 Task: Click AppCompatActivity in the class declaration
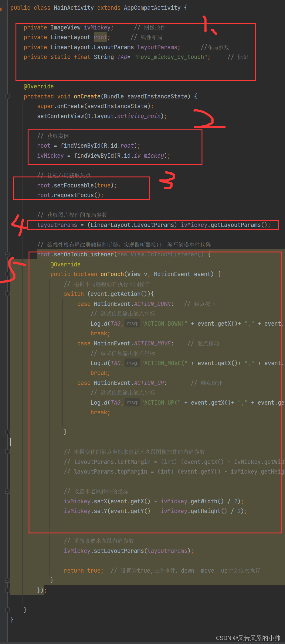[152, 8]
